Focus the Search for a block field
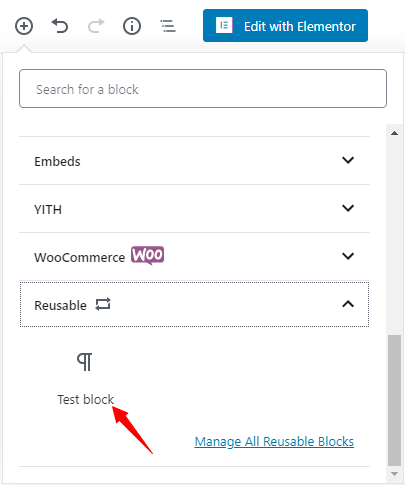 [x=203, y=89]
